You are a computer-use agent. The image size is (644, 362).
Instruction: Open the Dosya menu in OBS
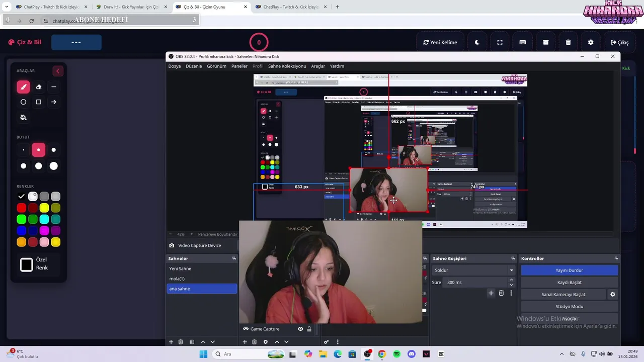pos(174,66)
